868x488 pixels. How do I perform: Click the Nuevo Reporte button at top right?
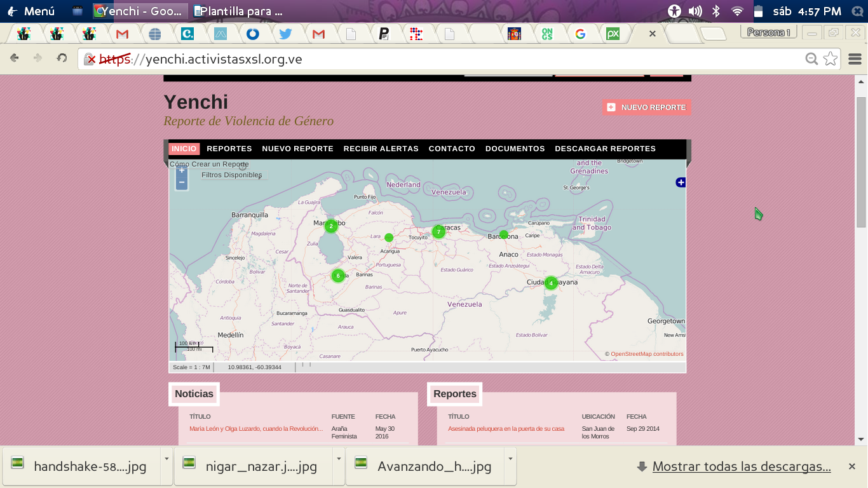[x=646, y=107]
